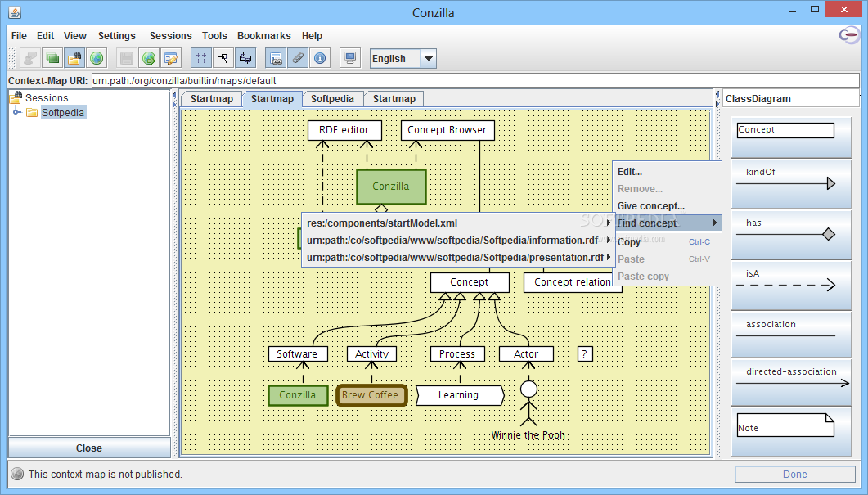This screenshot has height=495, width=868.
Task: Toggle the align-boxes toolbar icon
Action: point(245,58)
